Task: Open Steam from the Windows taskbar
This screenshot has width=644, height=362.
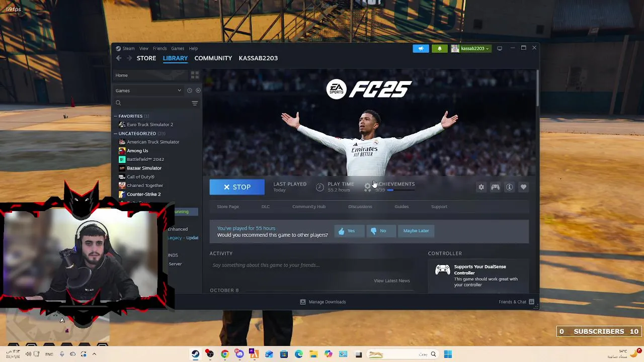Action: [x=195, y=354]
